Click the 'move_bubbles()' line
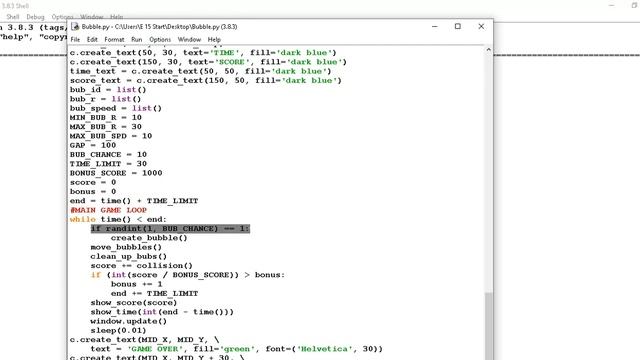 (x=126, y=247)
